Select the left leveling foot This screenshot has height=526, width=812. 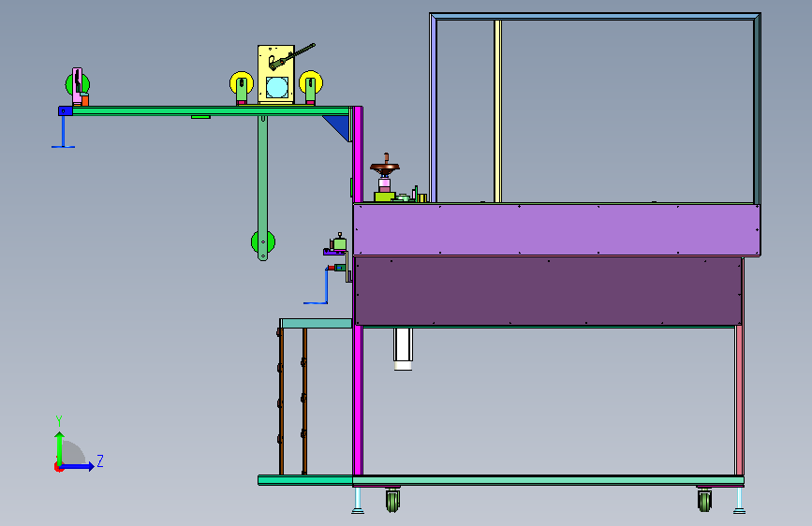pos(358,501)
